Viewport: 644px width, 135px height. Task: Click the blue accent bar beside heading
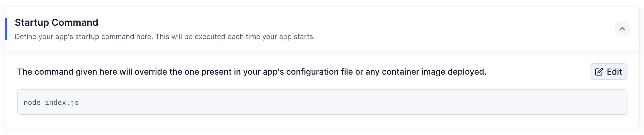click(6, 29)
